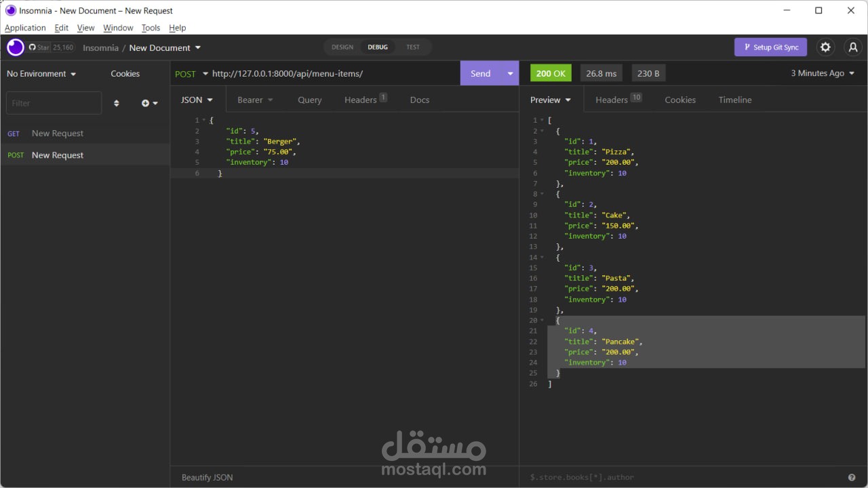Click the 230 B response size
The height and width of the screenshot is (488, 868).
(648, 73)
